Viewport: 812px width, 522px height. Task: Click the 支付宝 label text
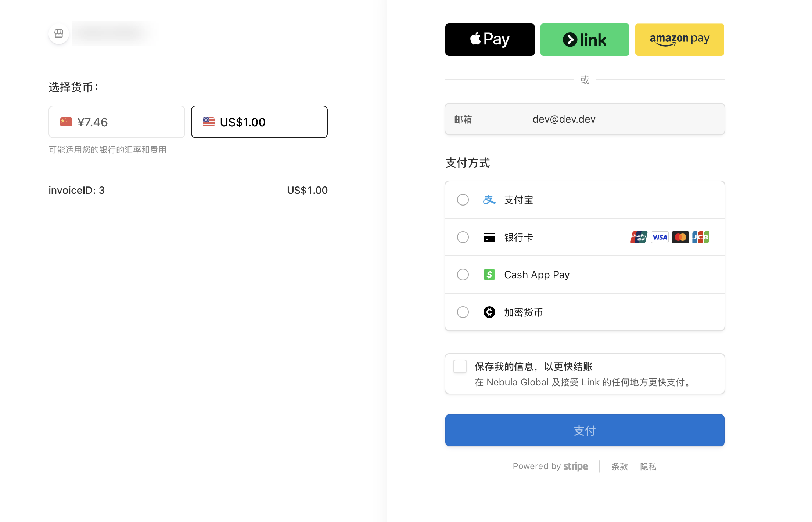[518, 200]
